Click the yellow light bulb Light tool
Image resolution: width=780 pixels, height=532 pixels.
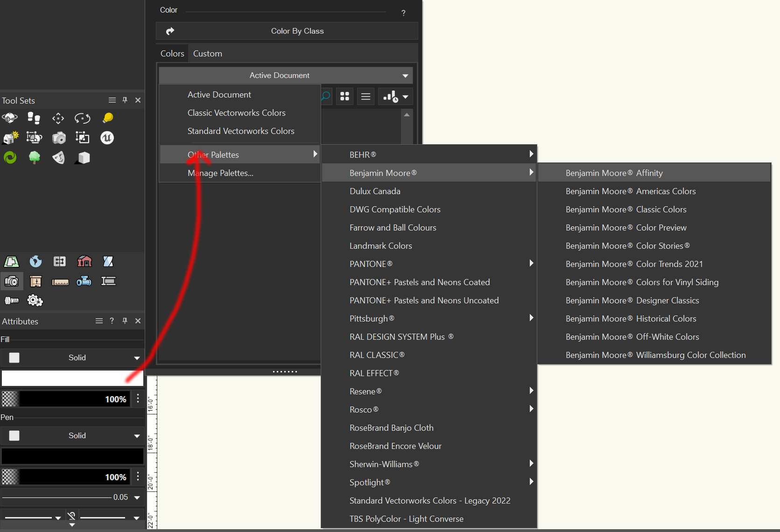pyautogui.click(x=107, y=118)
